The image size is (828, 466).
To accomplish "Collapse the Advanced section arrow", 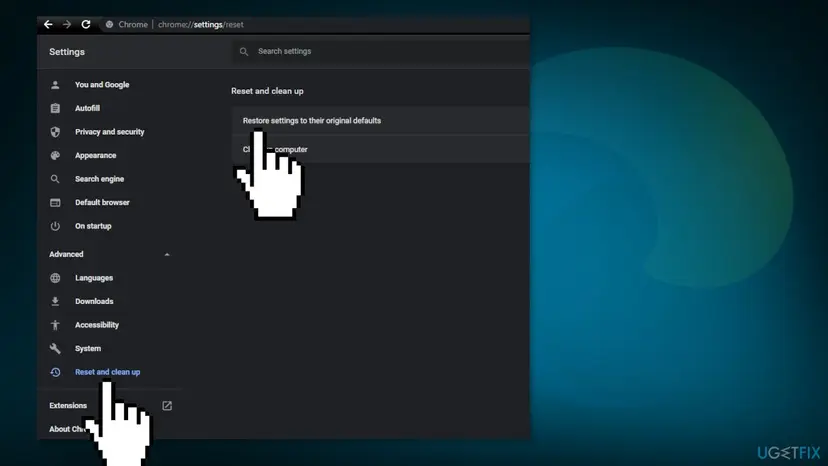I will (167, 255).
